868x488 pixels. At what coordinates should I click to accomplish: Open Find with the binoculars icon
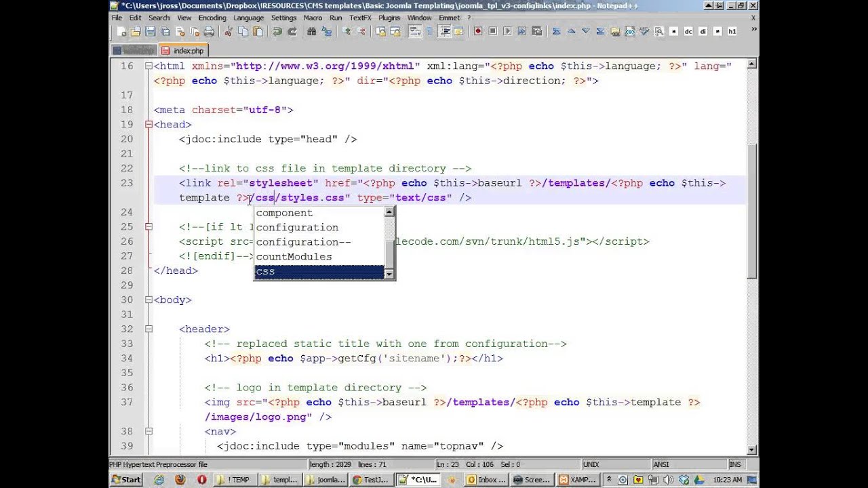coord(311,31)
